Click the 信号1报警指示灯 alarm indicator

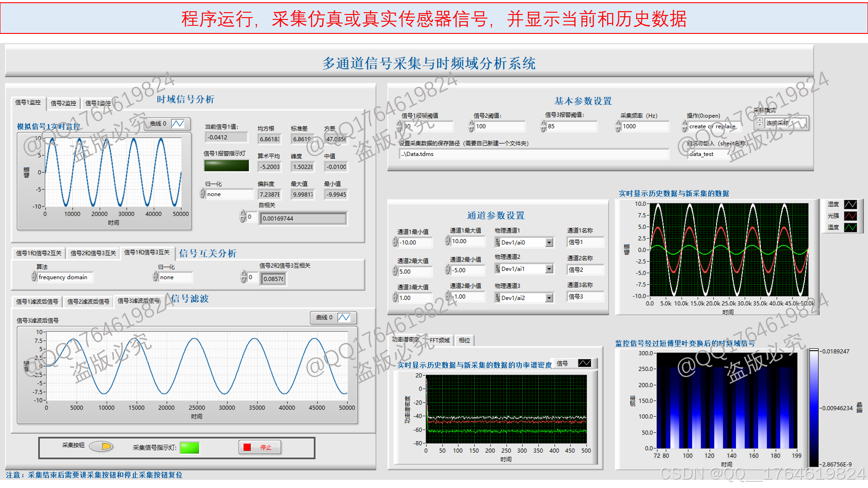pyautogui.click(x=226, y=166)
